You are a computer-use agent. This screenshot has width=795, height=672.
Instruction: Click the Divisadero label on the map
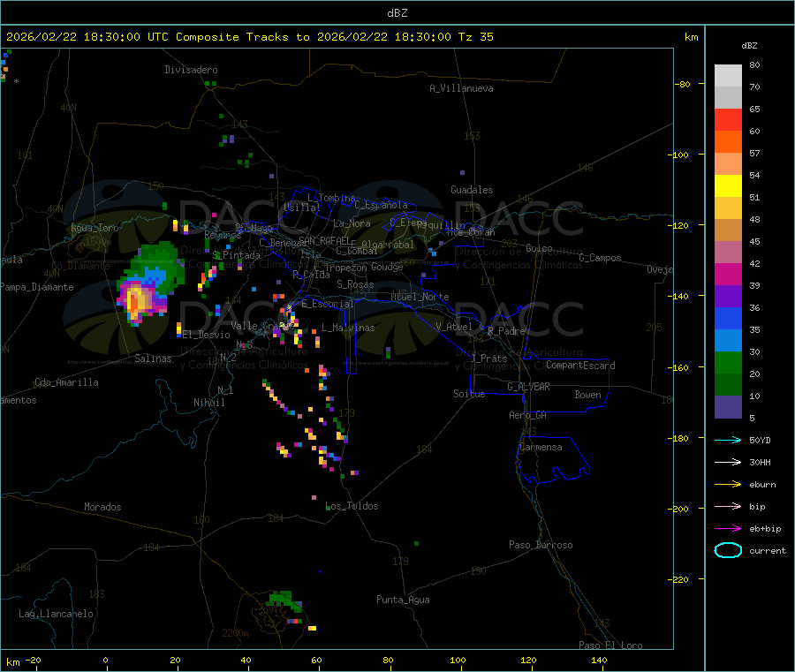click(x=191, y=70)
